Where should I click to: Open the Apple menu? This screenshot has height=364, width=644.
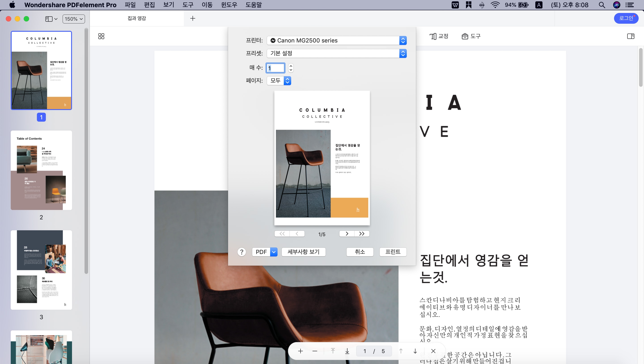pos(12,5)
